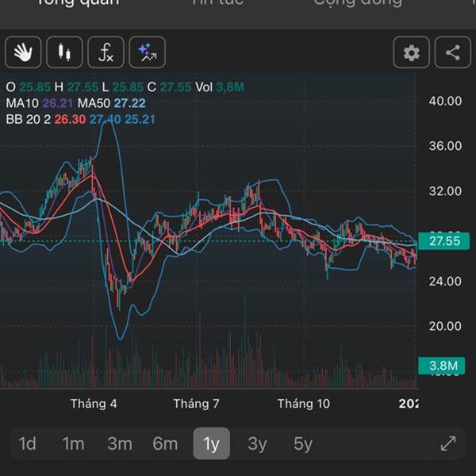The image size is (476, 476).
Task: Select the 3y time range
Action: 257,443
